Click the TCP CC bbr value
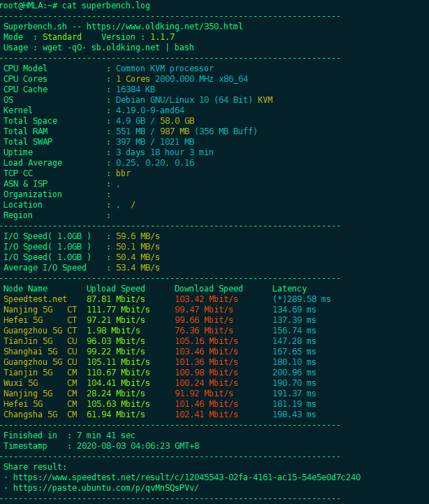Viewport: 429px width, 504px height. point(123,173)
